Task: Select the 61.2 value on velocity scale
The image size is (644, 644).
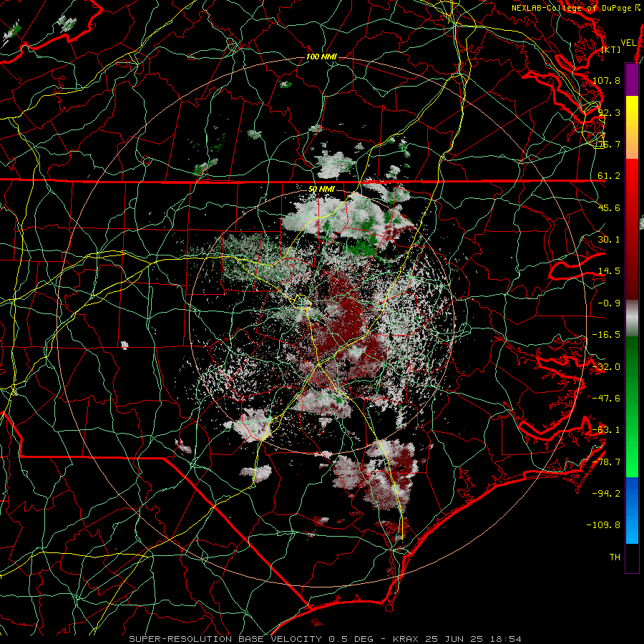Action: pos(609,176)
